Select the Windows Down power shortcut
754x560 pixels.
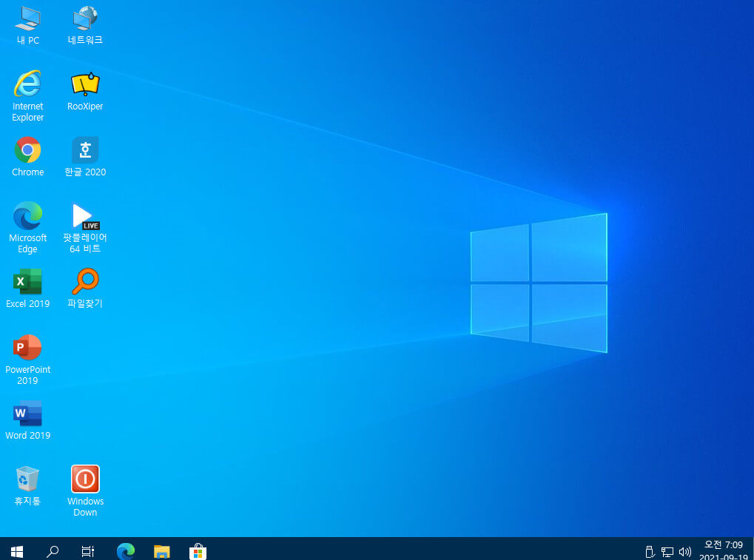pyautogui.click(x=85, y=490)
